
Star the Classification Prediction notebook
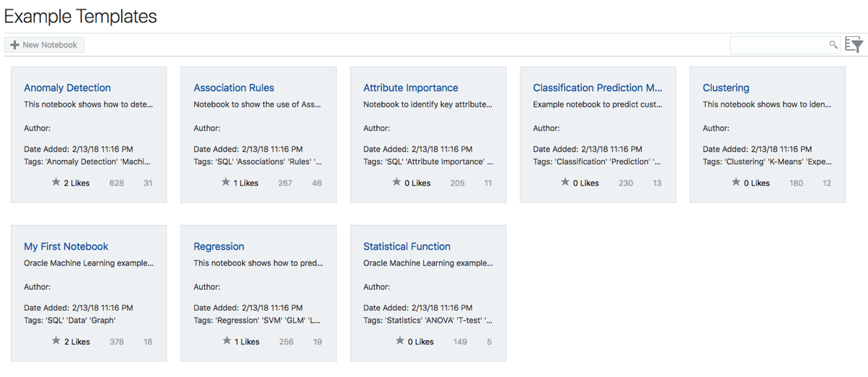click(565, 183)
